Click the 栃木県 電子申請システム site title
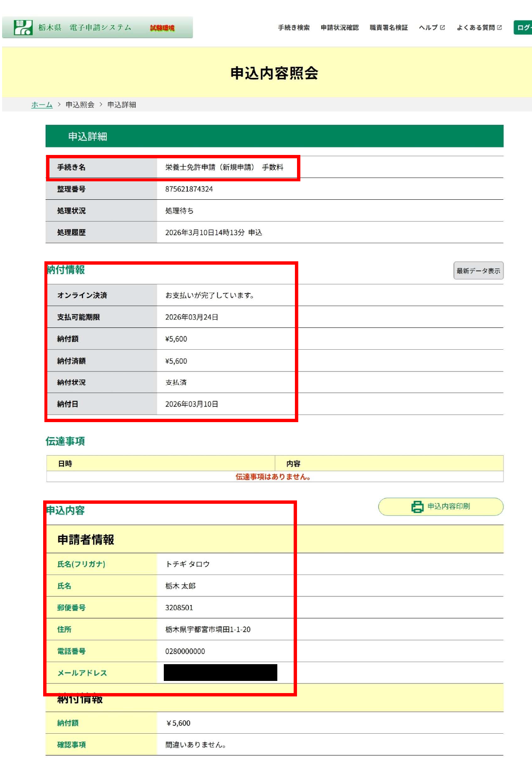The image size is (532, 763). 85,28
